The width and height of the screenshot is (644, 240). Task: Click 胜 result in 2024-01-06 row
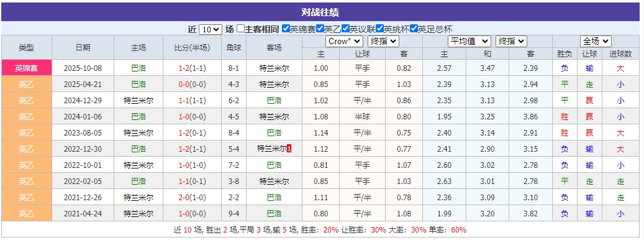tap(565, 117)
